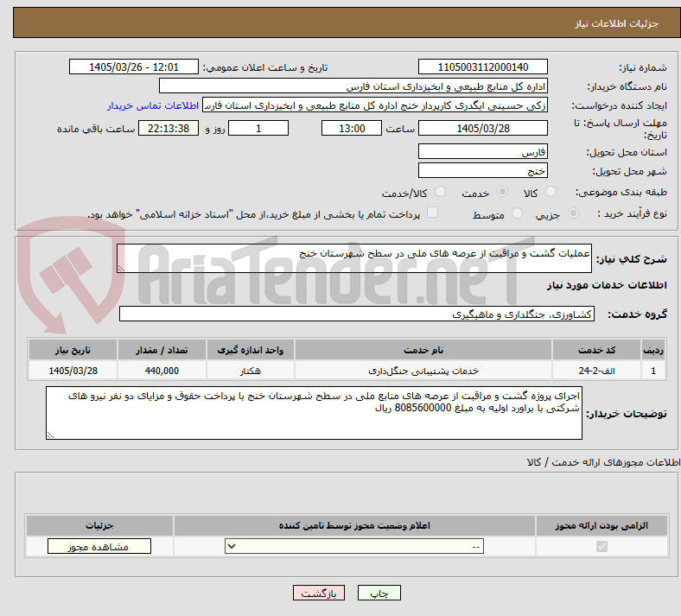
Task: Click the service group field کشاورزی، جنگلداری و ماهیگیری
Action: [x=357, y=314]
